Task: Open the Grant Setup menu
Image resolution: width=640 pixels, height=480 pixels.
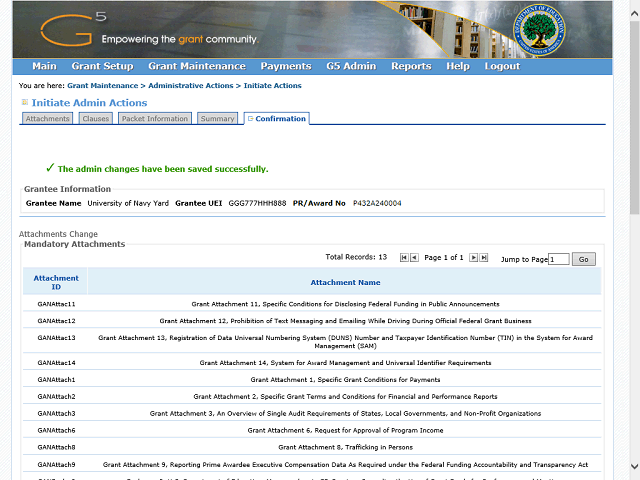Action: [102, 66]
